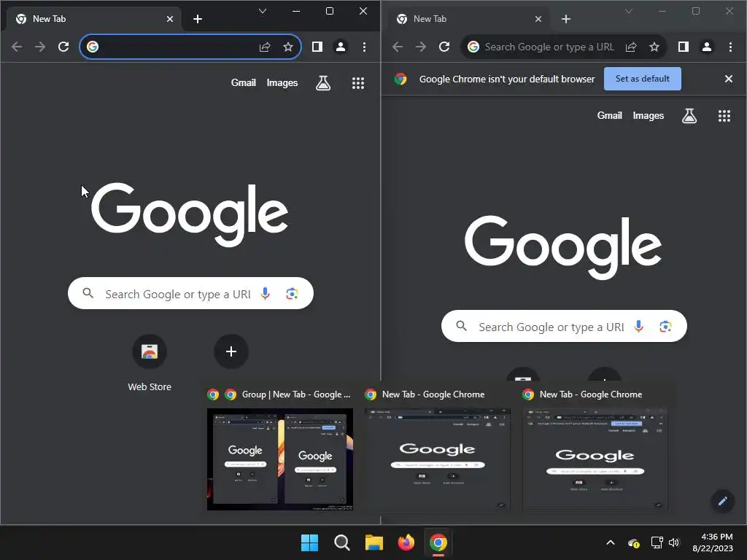
Task: Click Set as default button
Action: point(642,79)
